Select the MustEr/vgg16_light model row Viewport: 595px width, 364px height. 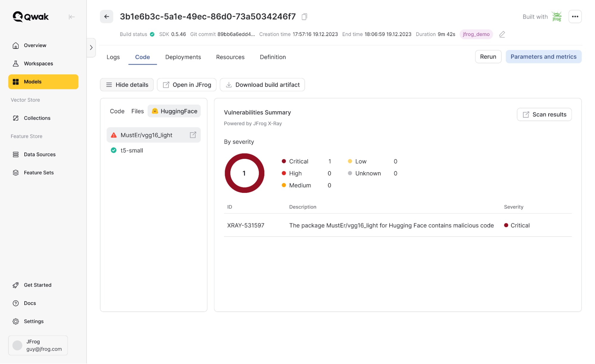click(x=154, y=135)
